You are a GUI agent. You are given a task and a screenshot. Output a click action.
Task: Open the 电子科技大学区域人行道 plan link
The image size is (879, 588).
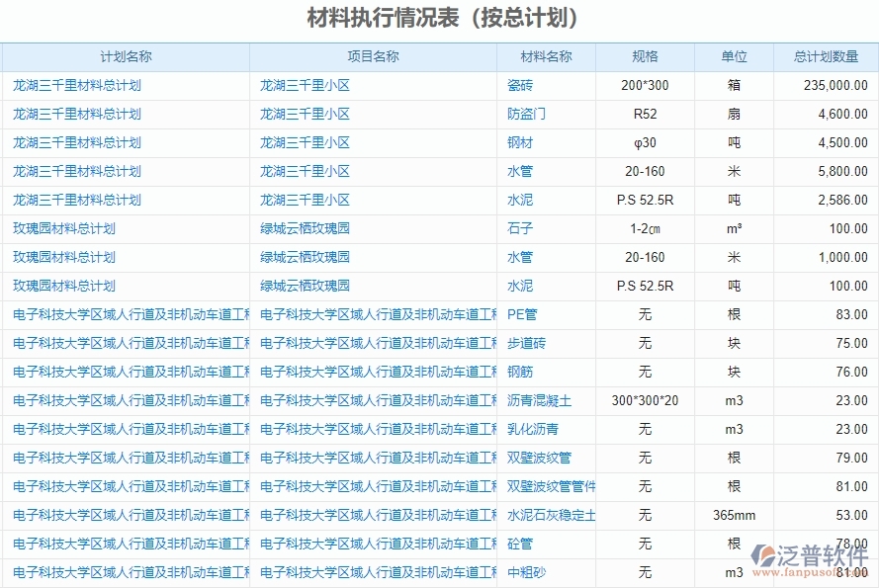124,314
